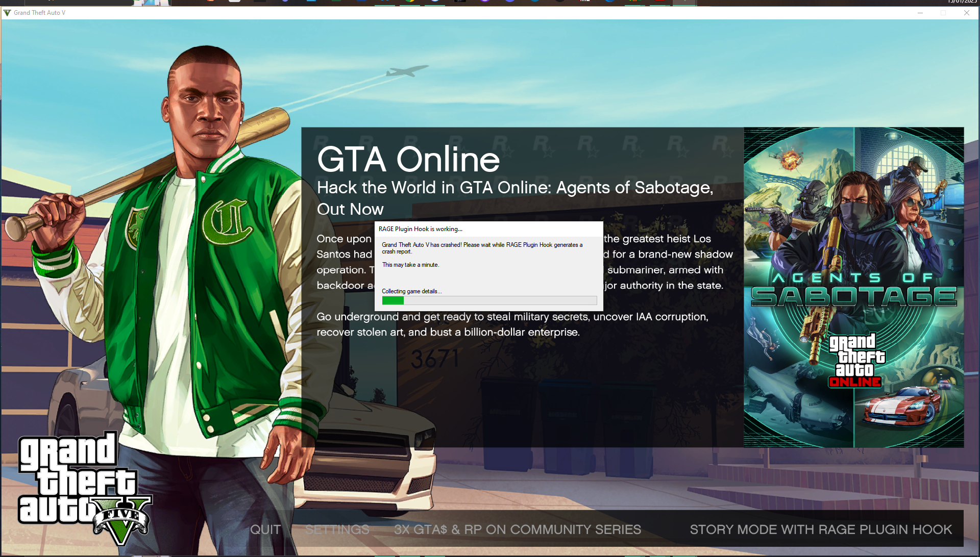Select 3X GTA$ & RP Community Series
The width and height of the screenshot is (980, 557).
pyautogui.click(x=517, y=529)
